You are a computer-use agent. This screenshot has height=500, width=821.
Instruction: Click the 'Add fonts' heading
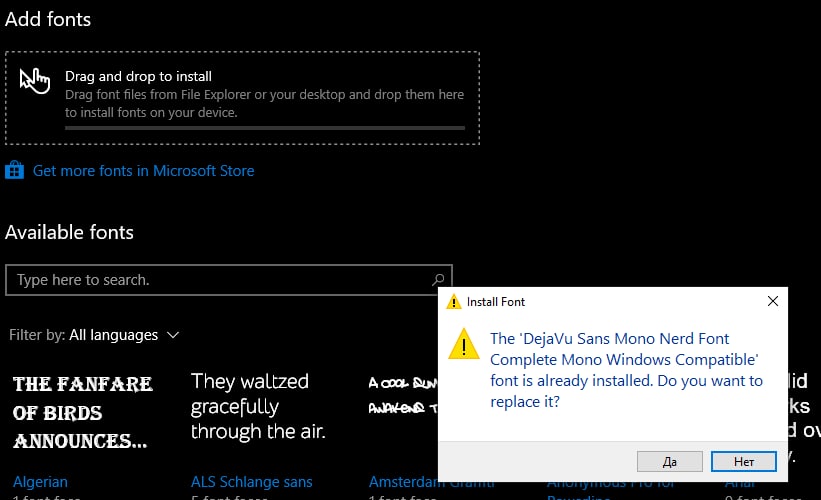(48, 19)
